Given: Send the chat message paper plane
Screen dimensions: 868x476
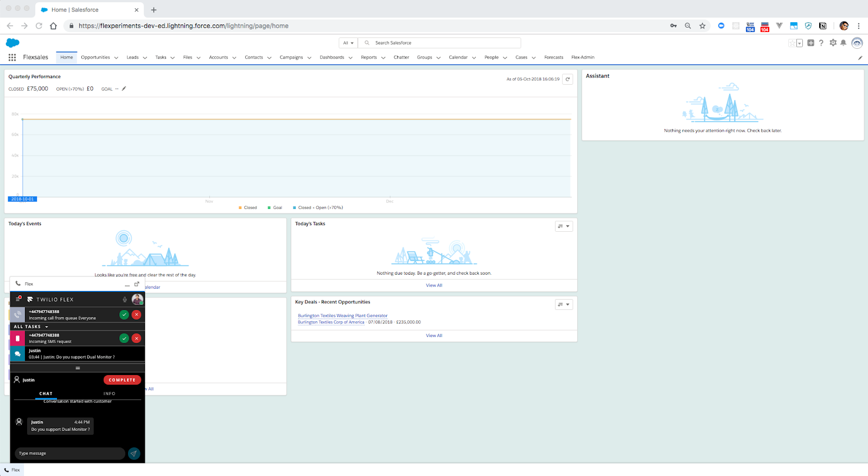Looking at the screenshot, I should [134, 453].
